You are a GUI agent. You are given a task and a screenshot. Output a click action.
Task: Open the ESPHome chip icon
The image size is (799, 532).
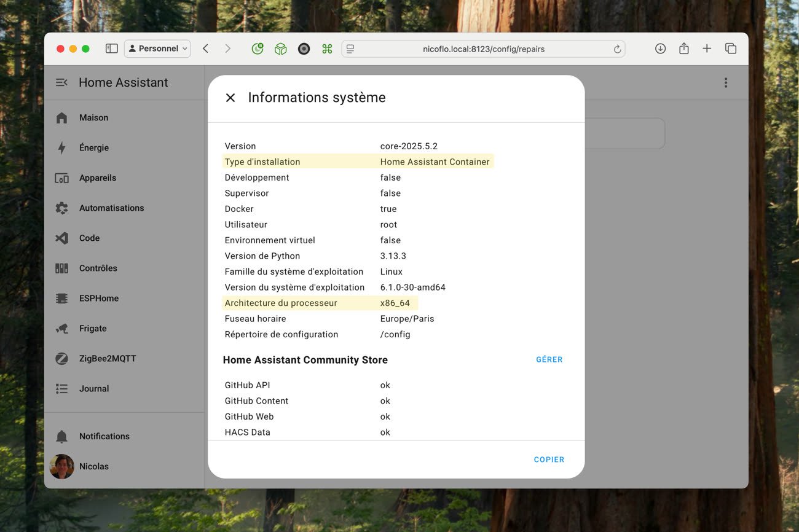[61, 299]
